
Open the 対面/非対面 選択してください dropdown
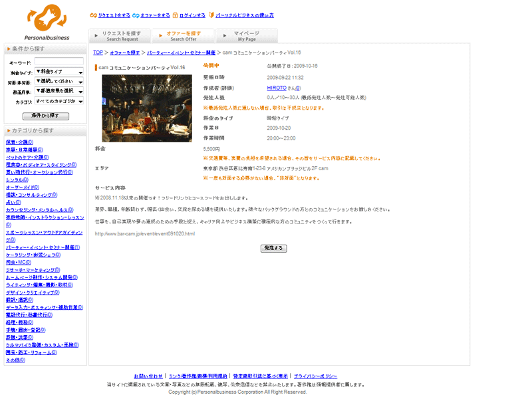click(x=59, y=81)
